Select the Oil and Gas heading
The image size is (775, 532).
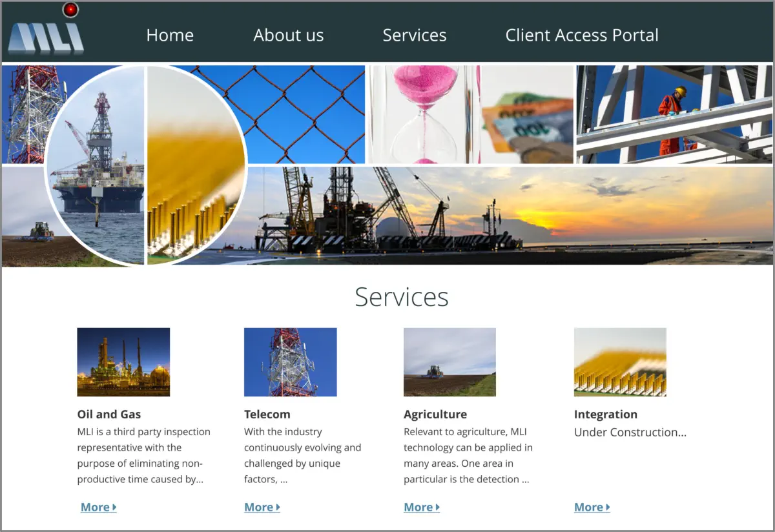(x=109, y=414)
